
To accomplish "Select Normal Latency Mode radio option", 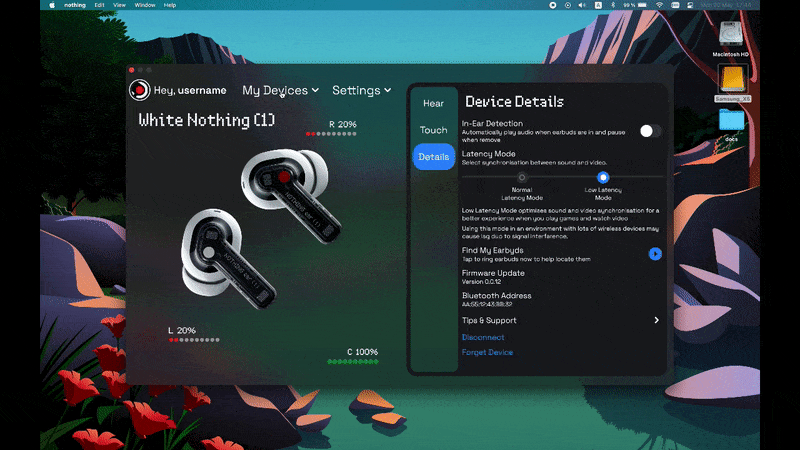I will (521, 178).
